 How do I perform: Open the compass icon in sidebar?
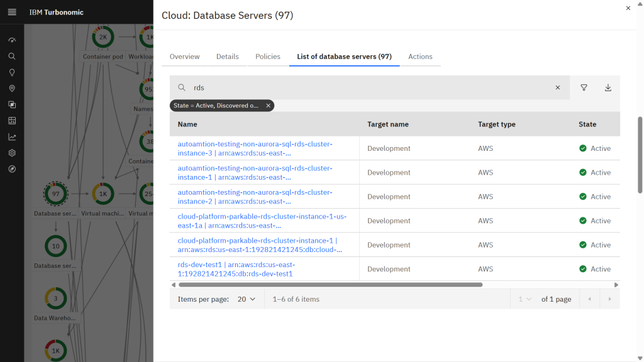(x=12, y=169)
